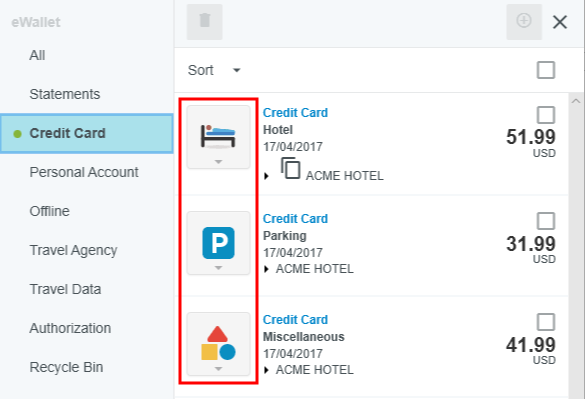The image size is (585, 399).
Task: Open the Credit Card link for Hotel
Action: (x=295, y=112)
